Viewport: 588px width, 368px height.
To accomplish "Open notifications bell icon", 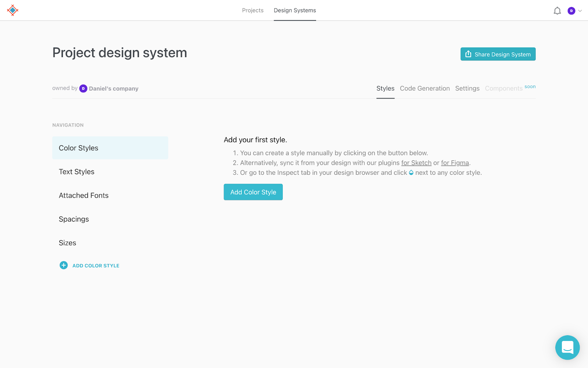I will tap(557, 11).
